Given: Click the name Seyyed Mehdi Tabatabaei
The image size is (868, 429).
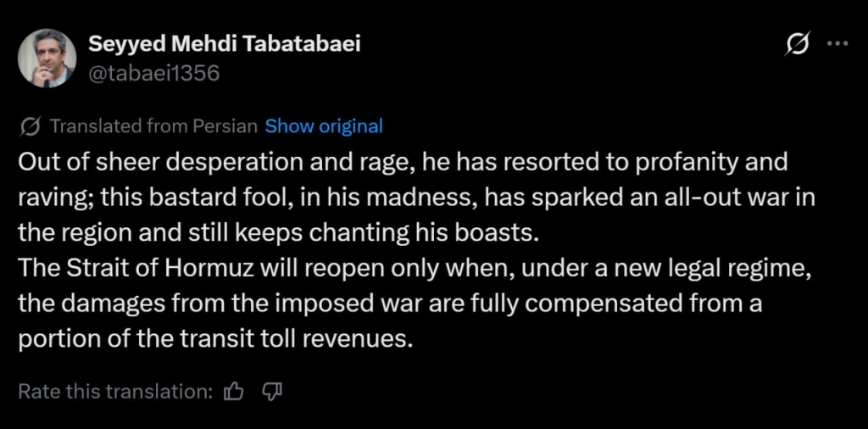Looking at the screenshot, I should click(x=224, y=44).
